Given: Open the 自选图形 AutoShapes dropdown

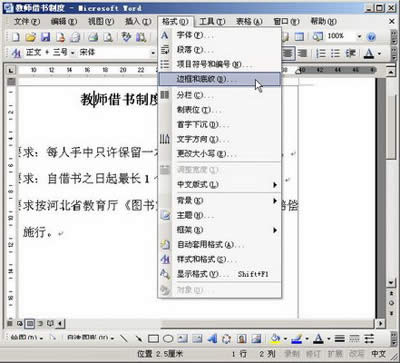Looking at the screenshot, I should pos(90,339).
